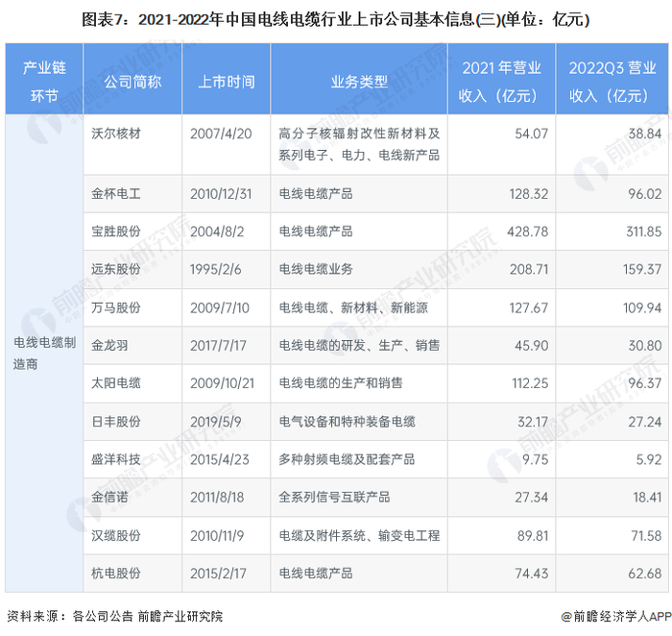Click business type 电线电缆、新材料、新能源

click(353, 307)
